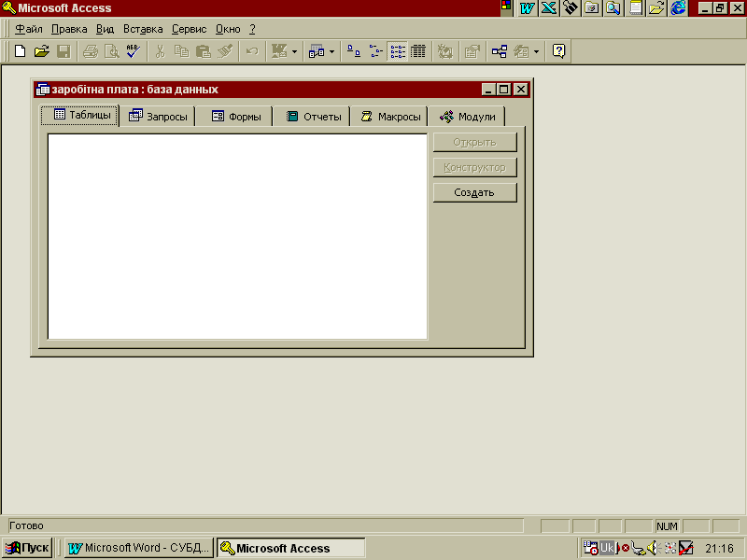The image size is (747, 560).
Task: Click the Office Assistant help icon
Action: click(558, 51)
